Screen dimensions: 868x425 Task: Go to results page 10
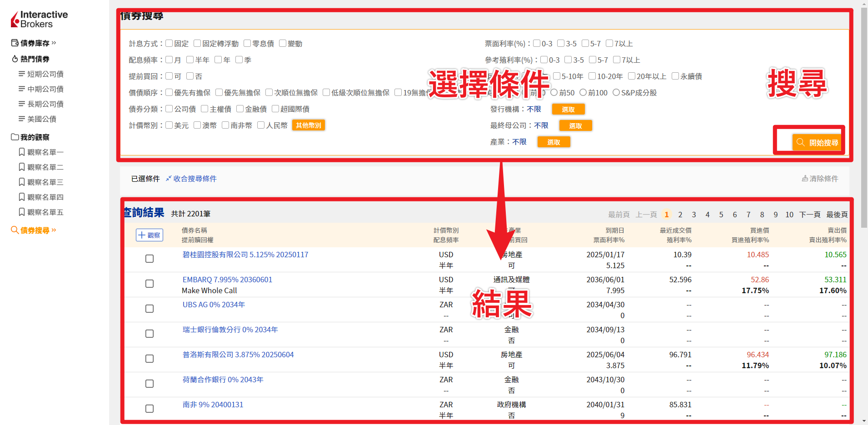(x=789, y=215)
